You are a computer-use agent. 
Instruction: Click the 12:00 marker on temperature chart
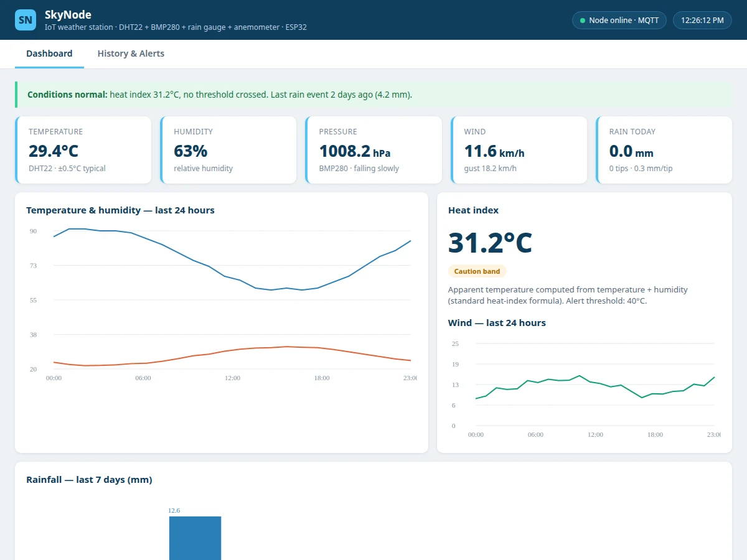click(x=233, y=378)
